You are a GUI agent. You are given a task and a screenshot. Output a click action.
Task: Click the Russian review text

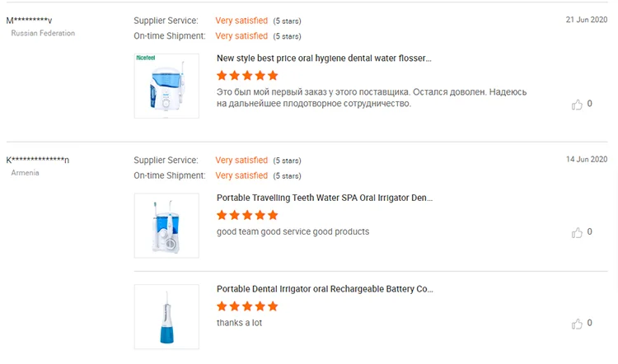pyautogui.click(x=371, y=97)
